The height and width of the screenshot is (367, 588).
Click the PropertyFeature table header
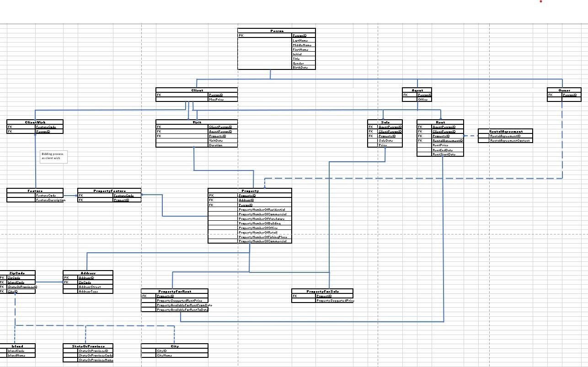[111, 190]
